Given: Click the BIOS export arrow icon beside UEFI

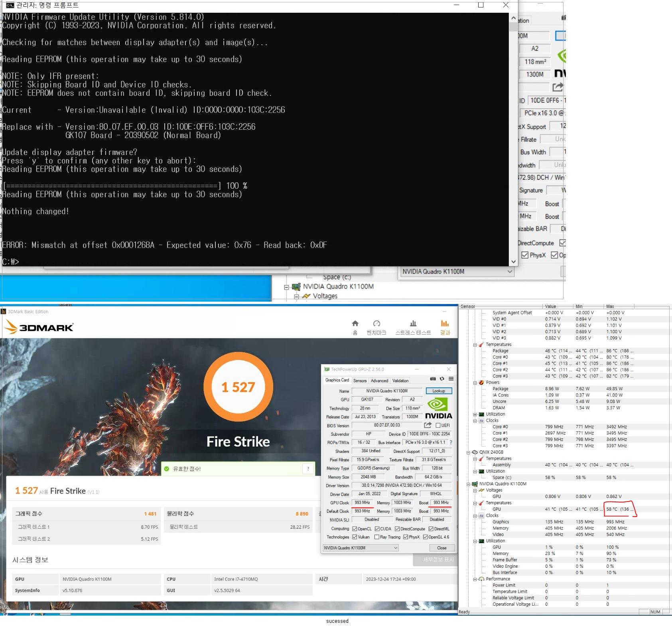Looking at the screenshot, I should click(428, 425).
